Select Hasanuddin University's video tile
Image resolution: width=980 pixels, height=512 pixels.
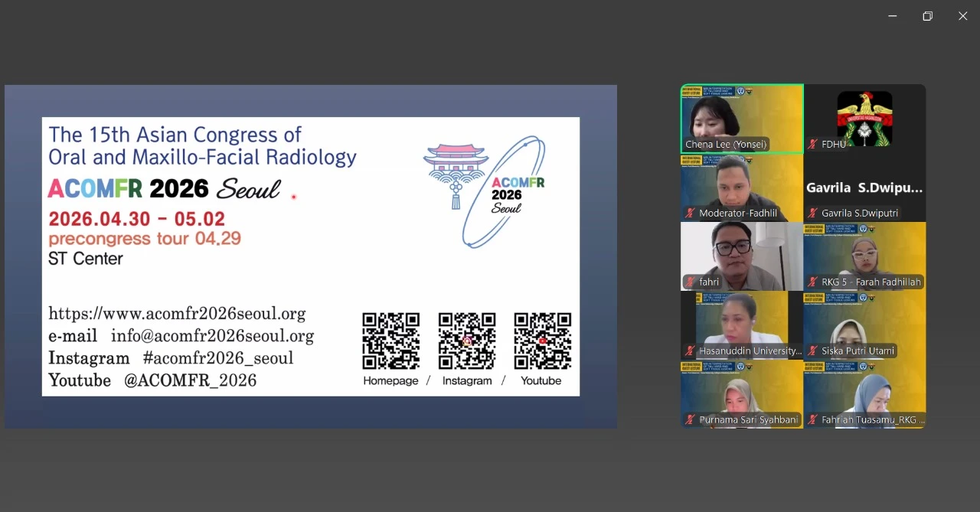[x=742, y=325]
